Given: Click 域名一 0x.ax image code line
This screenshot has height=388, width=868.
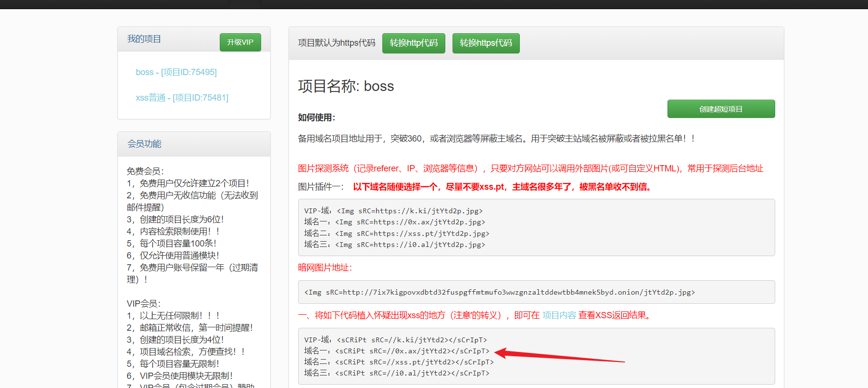Looking at the screenshot, I should point(394,222).
